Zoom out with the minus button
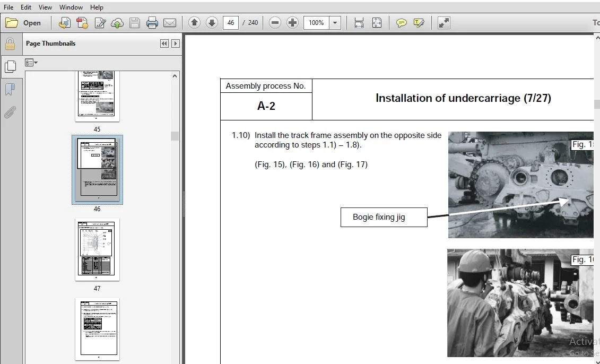Viewport: 600px width, 364px height. (275, 23)
